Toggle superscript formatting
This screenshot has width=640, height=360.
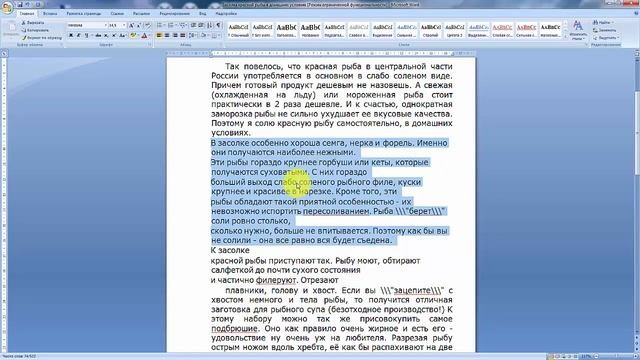pos(113,36)
